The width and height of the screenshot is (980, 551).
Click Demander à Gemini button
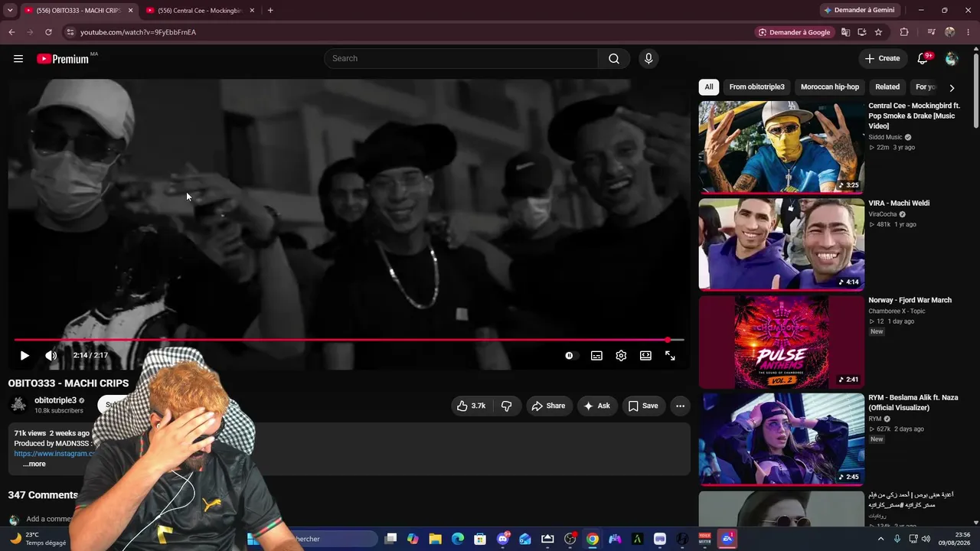[x=859, y=11]
